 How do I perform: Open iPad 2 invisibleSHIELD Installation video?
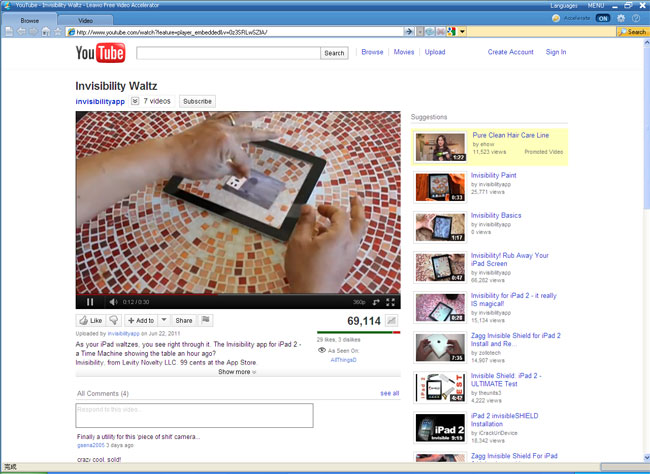[504, 420]
